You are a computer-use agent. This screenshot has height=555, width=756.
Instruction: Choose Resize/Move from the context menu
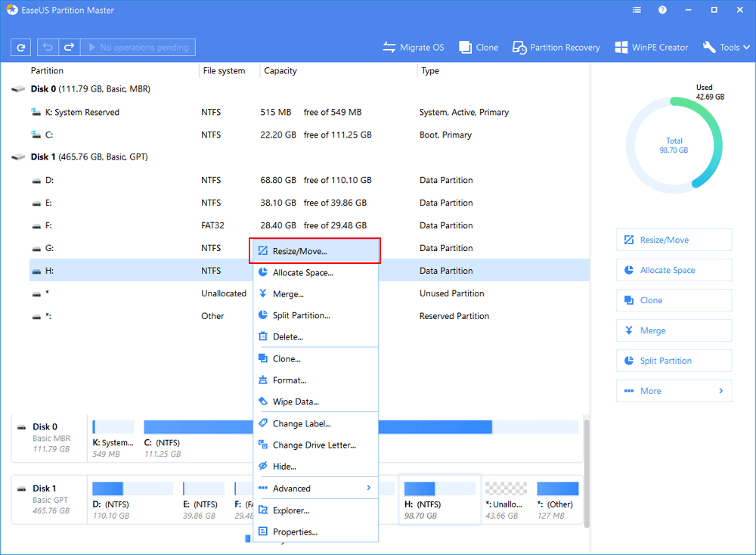pos(314,251)
